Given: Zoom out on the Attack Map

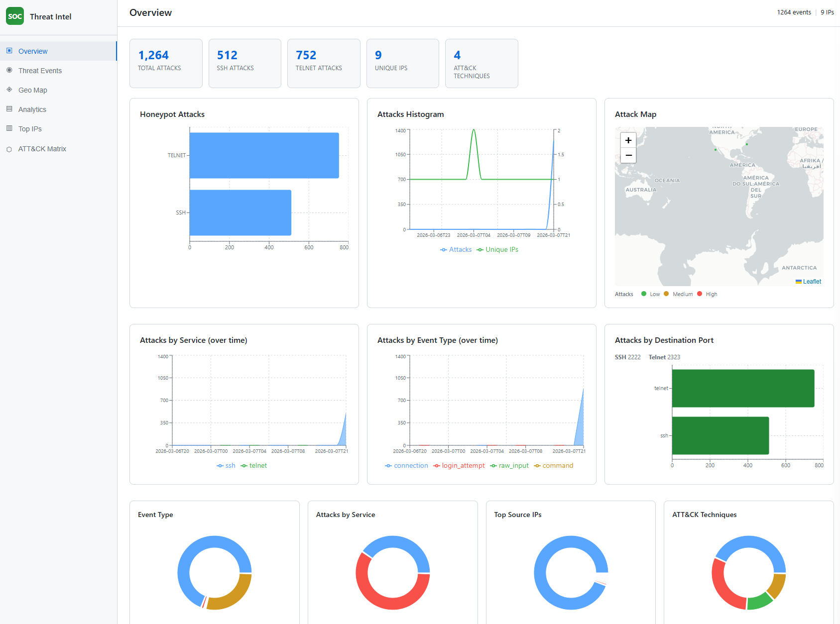Looking at the screenshot, I should coord(628,155).
